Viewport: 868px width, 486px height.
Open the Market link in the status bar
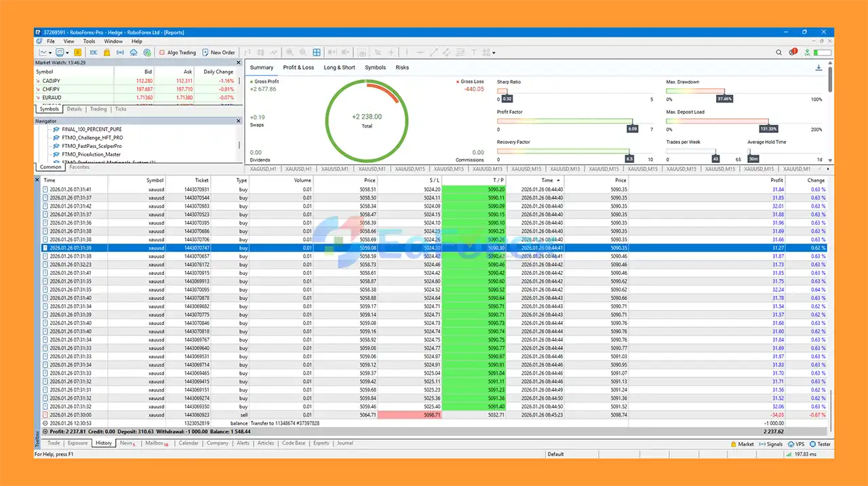click(x=743, y=444)
